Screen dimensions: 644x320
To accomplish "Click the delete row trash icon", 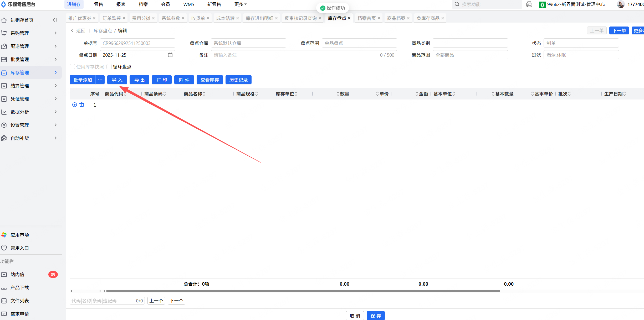I will 82,105.
